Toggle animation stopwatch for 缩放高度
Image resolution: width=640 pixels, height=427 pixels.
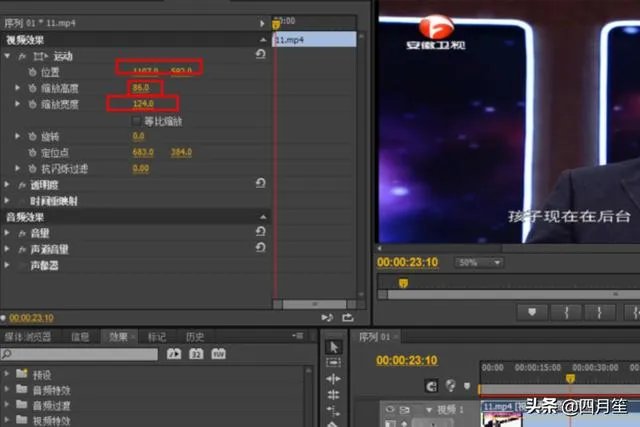pos(33,88)
